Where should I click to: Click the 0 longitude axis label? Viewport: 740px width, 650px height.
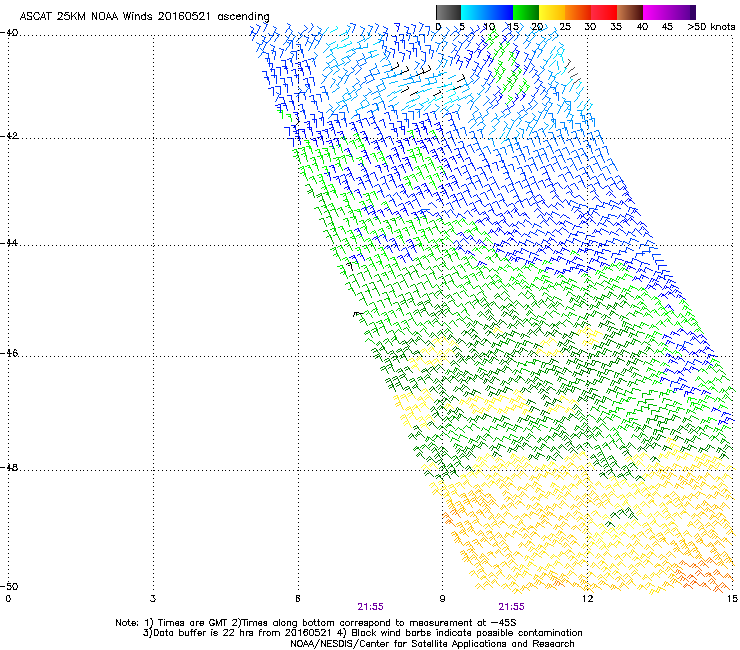coord(8,599)
